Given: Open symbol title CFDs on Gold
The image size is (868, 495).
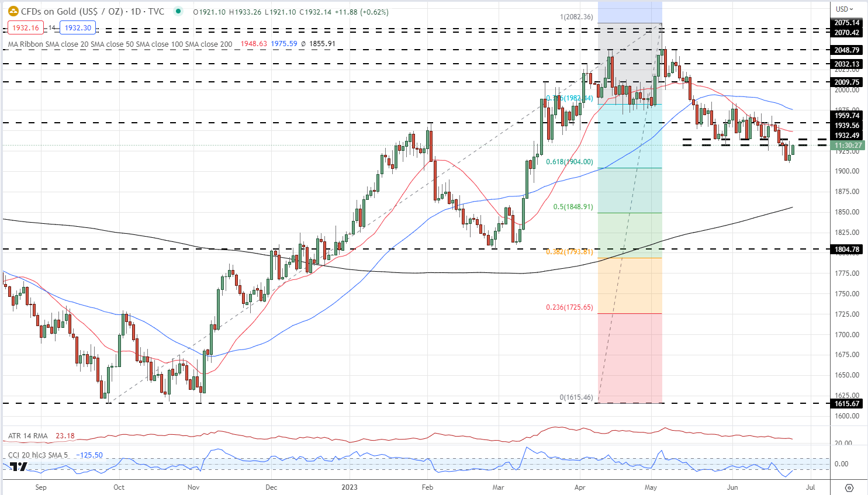Looking at the screenshot, I should tap(92, 12).
